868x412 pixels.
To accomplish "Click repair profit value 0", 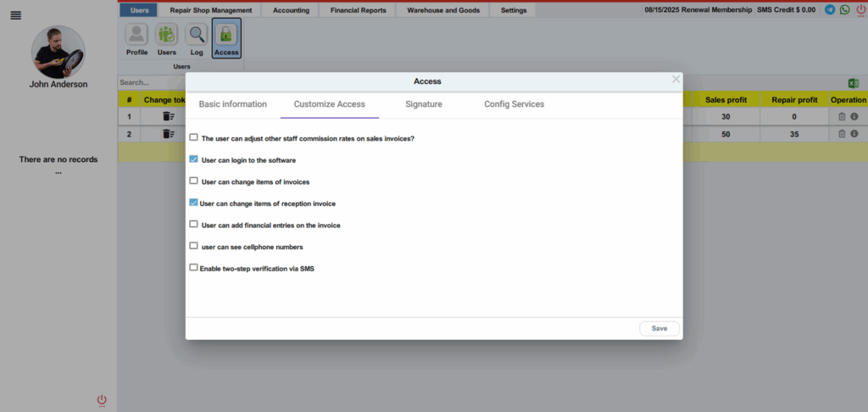I will pyautogui.click(x=794, y=117).
